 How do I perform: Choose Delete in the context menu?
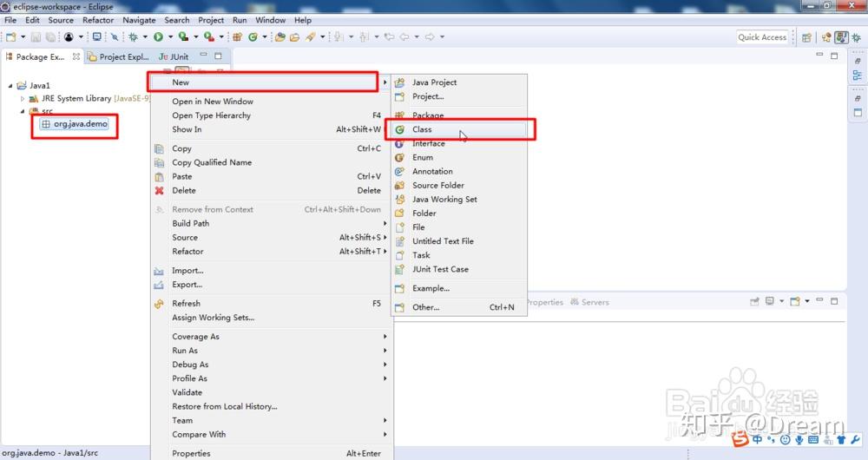pos(271,190)
